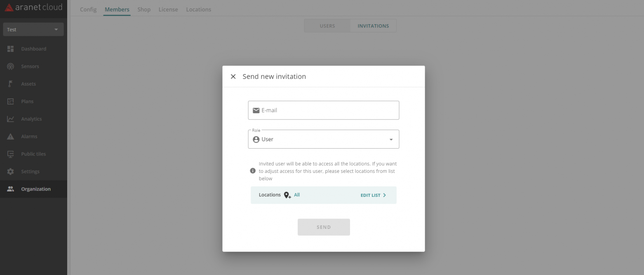This screenshot has height=275, width=644.
Task: Open the Test organization selector dropdown
Action: point(33,30)
